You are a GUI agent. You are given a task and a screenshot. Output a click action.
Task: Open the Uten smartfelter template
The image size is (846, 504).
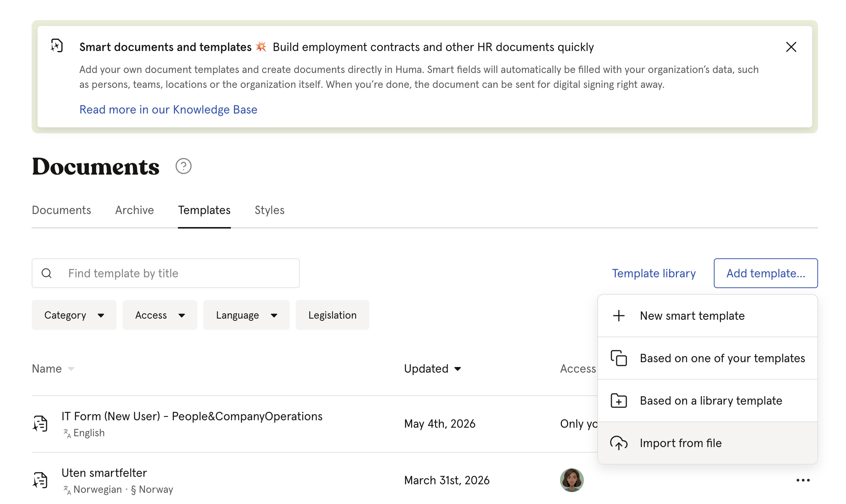104,473
